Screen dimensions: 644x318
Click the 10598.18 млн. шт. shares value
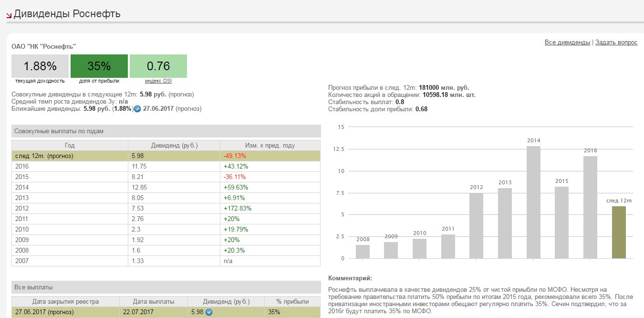click(449, 95)
